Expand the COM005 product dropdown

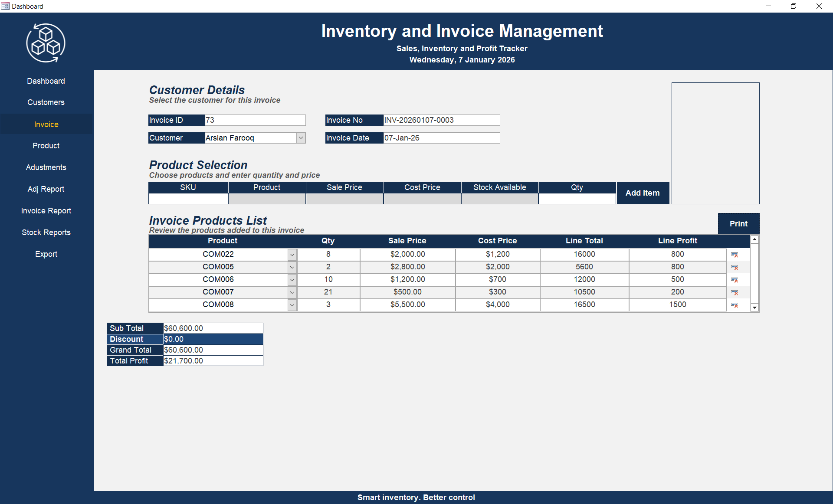click(x=292, y=267)
